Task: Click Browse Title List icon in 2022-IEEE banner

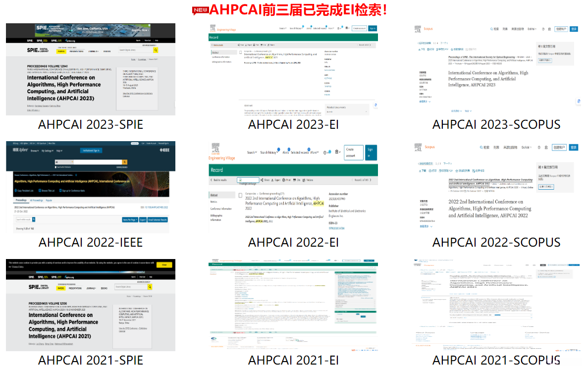Action: pos(40,191)
